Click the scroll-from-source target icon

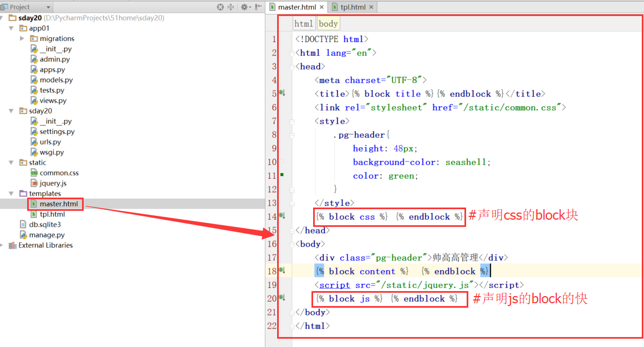(x=221, y=7)
